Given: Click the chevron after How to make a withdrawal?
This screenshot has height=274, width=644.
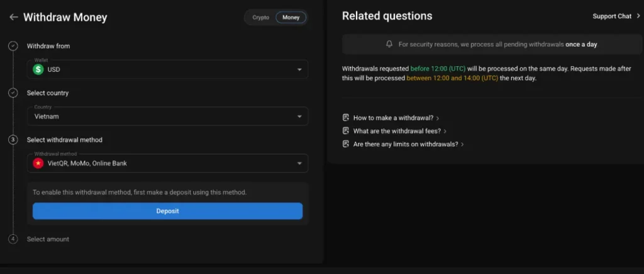Looking at the screenshot, I should (438, 118).
